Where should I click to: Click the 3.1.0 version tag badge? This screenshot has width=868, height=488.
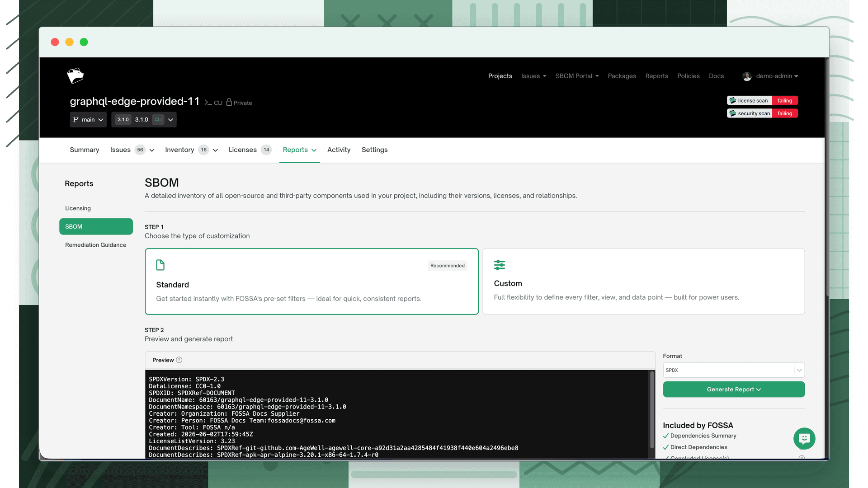coord(123,120)
